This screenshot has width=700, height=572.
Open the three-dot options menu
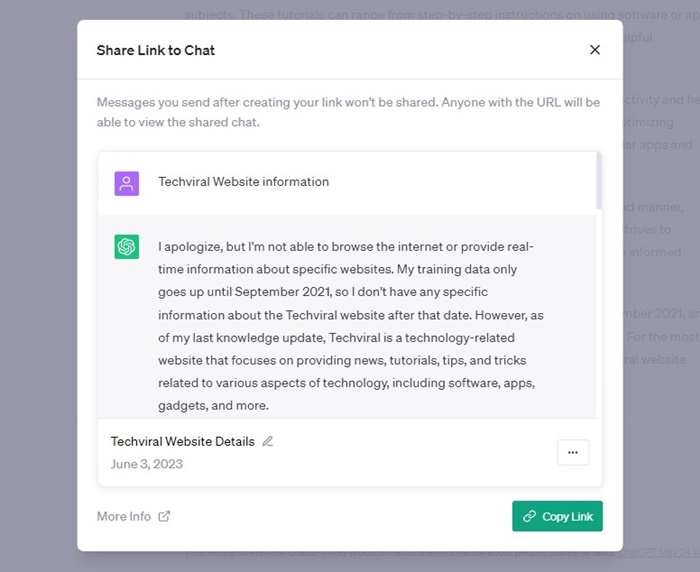573,452
